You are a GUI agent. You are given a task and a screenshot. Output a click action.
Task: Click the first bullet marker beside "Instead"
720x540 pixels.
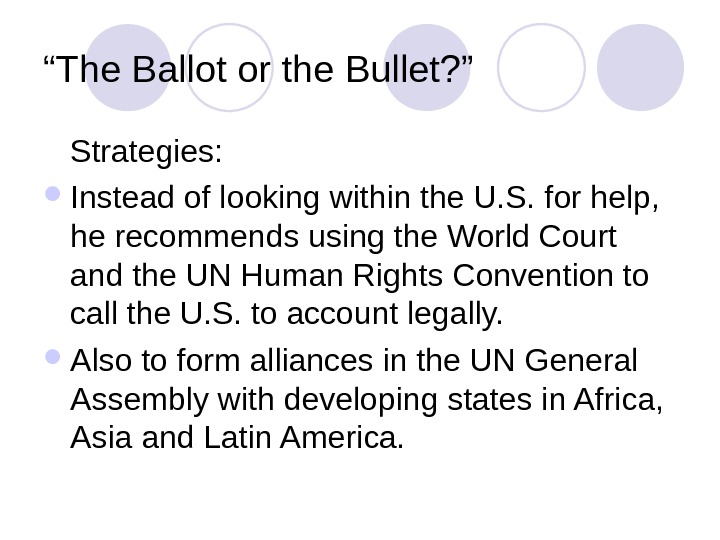pos(51,195)
